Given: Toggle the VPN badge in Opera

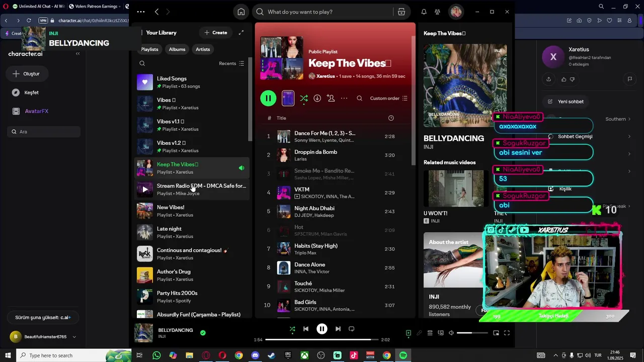Looking at the screenshot, I should [x=43, y=21].
